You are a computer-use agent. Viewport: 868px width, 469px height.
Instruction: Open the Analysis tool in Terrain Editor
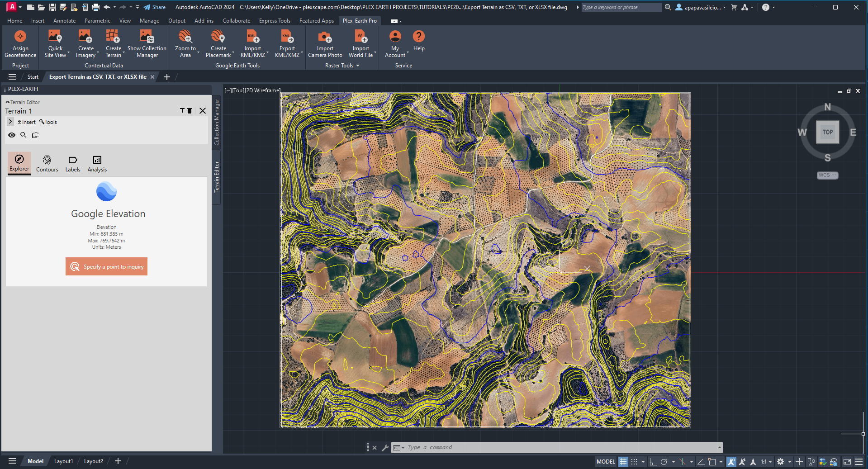(97, 164)
